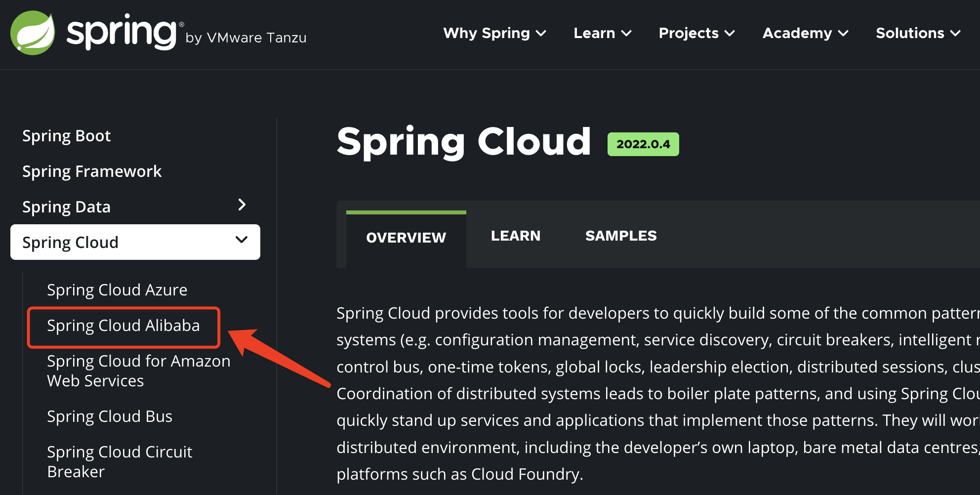This screenshot has height=495, width=980.
Task: Click the Why Spring chevron arrow
Action: tap(541, 34)
